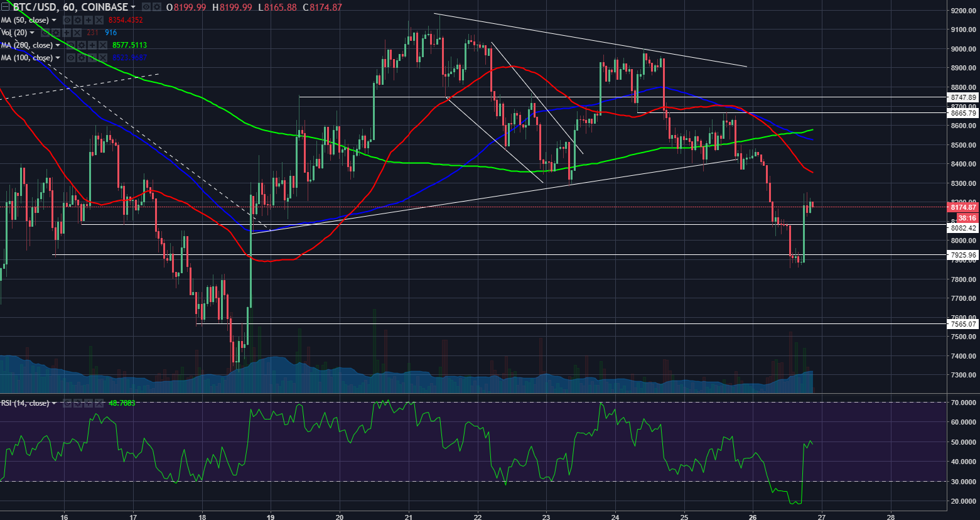Image resolution: width=980 pixels, height=520 pixels.
Task: Hide the MA (100, close) line
Action: (71, 58)
